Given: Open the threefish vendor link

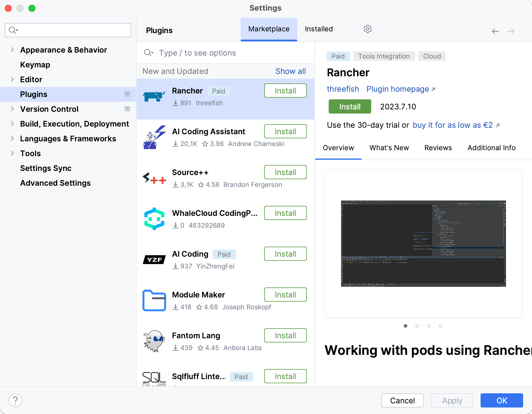Looking at the screenshot, I should [x=343, y=89].
